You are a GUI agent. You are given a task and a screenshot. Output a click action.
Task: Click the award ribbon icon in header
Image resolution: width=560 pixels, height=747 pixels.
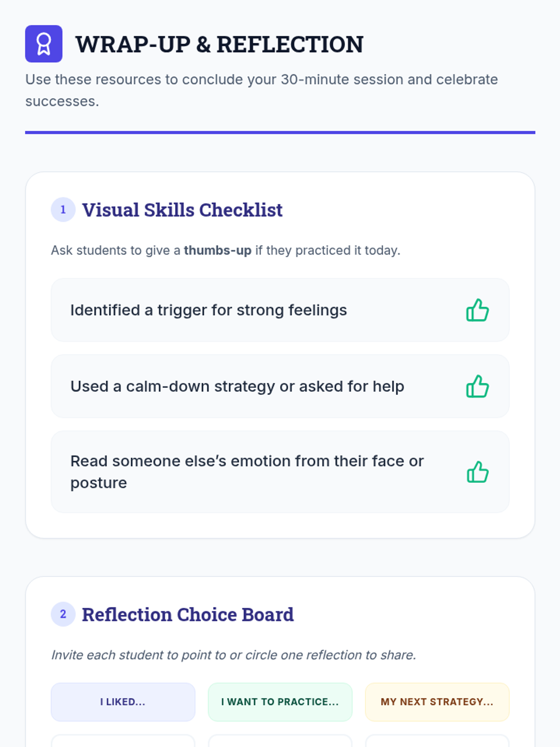[x=44, y=44]
